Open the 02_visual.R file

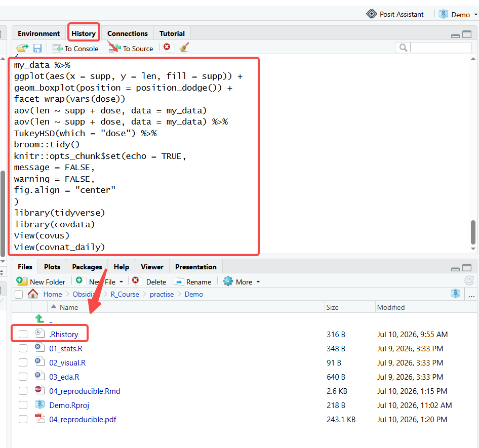click(67, 363)
